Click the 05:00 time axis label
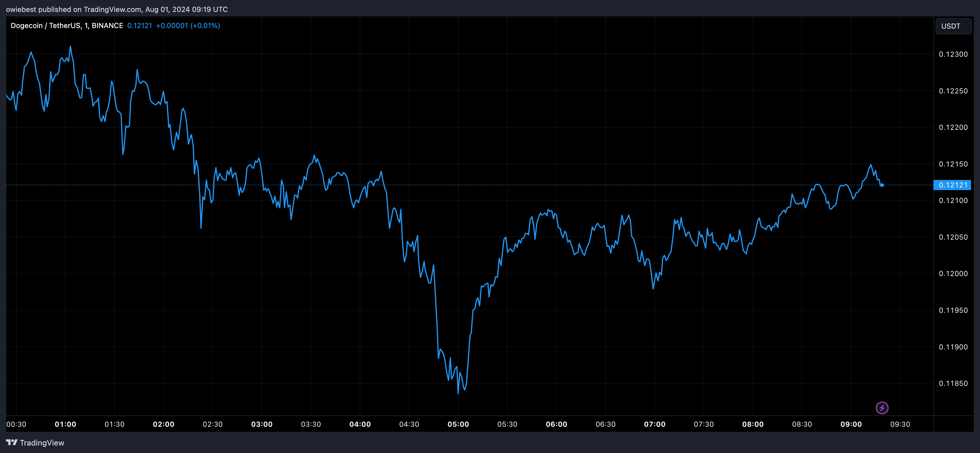This screenshot has height=453, width=980. pyautogui.click(x=458, y=424)
